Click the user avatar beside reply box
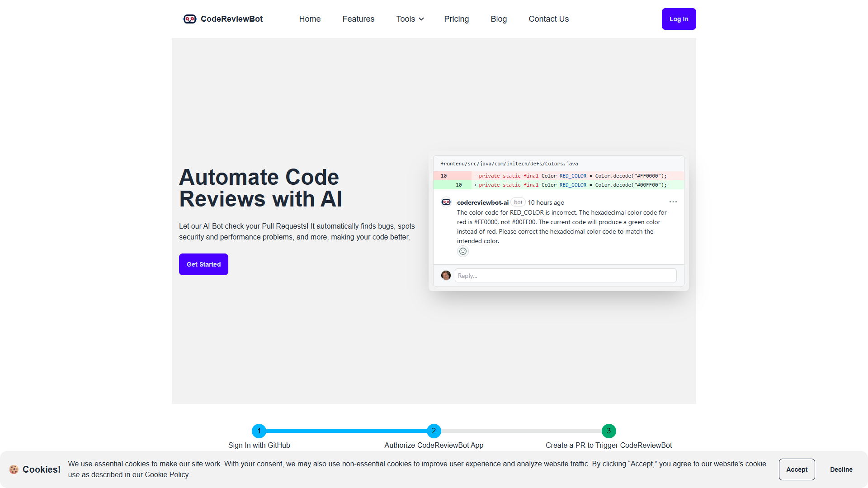The height and width of the screenshot is (488, 868). (446, 275)
